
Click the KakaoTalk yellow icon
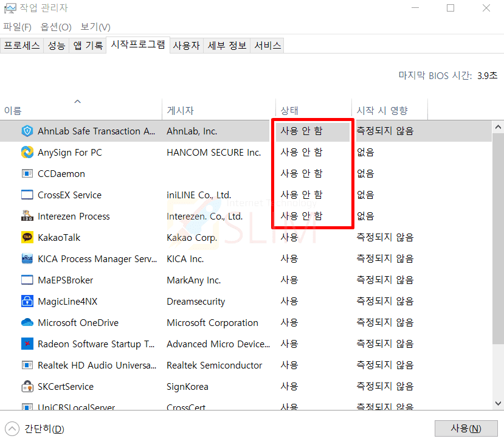click(27, 237)
